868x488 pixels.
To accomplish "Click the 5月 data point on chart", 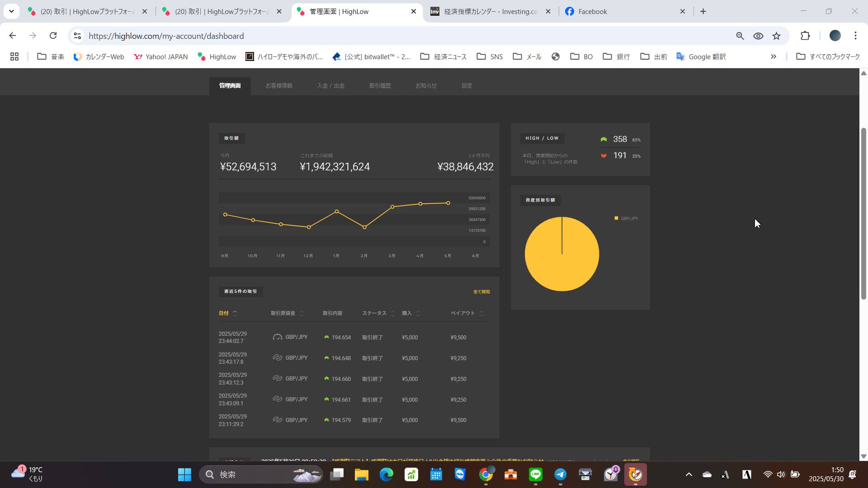I will click(x=448, y=203).
